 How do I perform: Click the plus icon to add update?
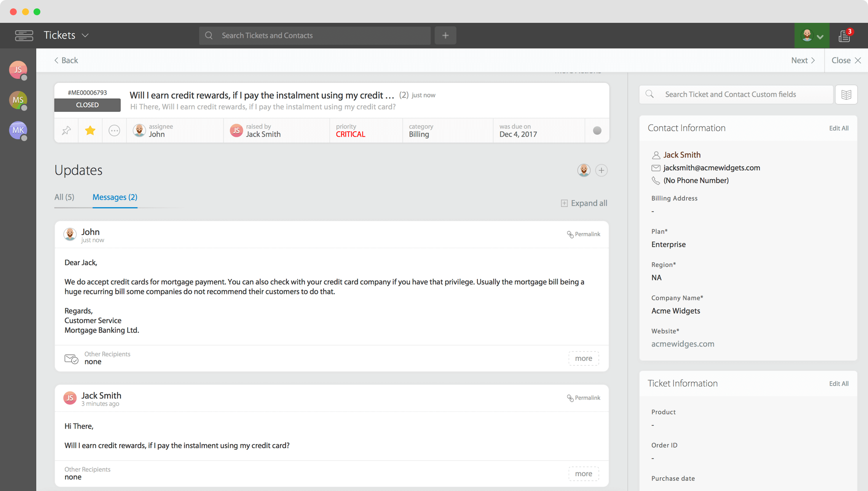pos(602,171)
